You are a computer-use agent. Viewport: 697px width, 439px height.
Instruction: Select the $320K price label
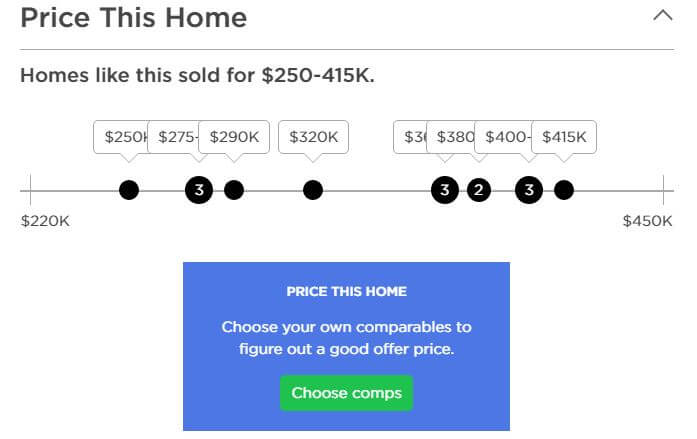[313, 137]
